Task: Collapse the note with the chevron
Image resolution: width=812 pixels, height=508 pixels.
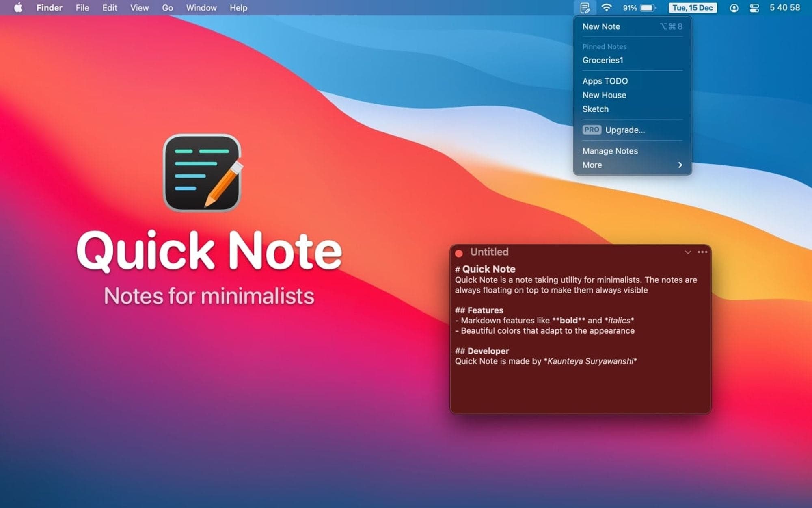Action: [688, 252]
